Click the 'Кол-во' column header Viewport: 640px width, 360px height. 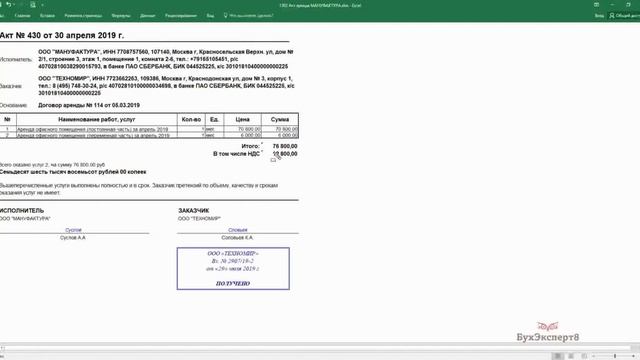tap(191, 120)
